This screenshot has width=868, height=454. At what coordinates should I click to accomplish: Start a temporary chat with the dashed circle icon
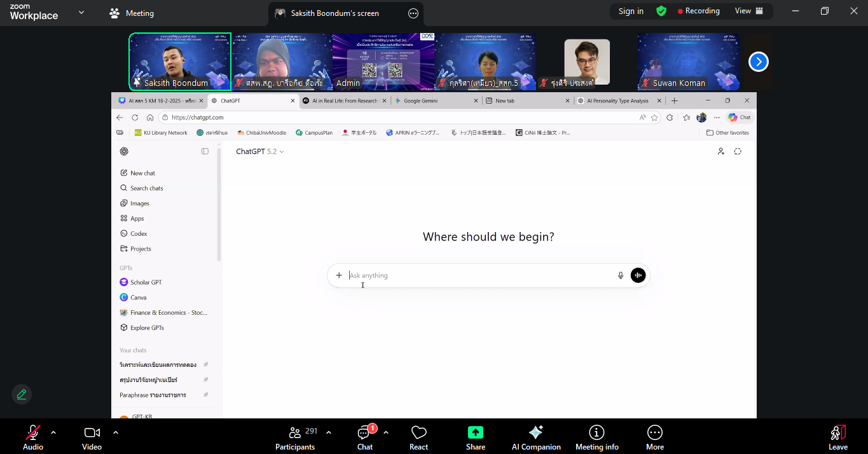click(x=738, y=151)
